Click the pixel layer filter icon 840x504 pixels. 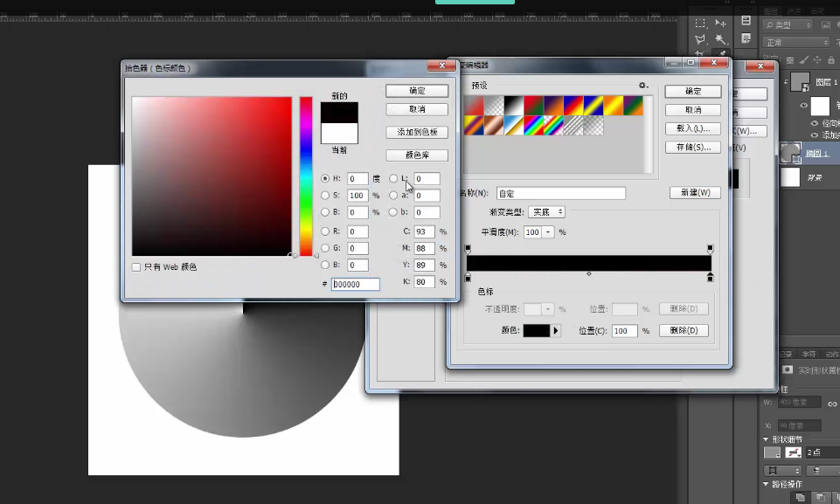(x=826, y=24)
